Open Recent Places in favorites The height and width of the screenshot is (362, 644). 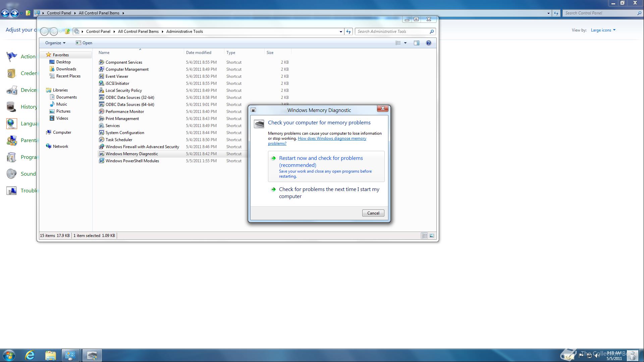pos(68,76)
